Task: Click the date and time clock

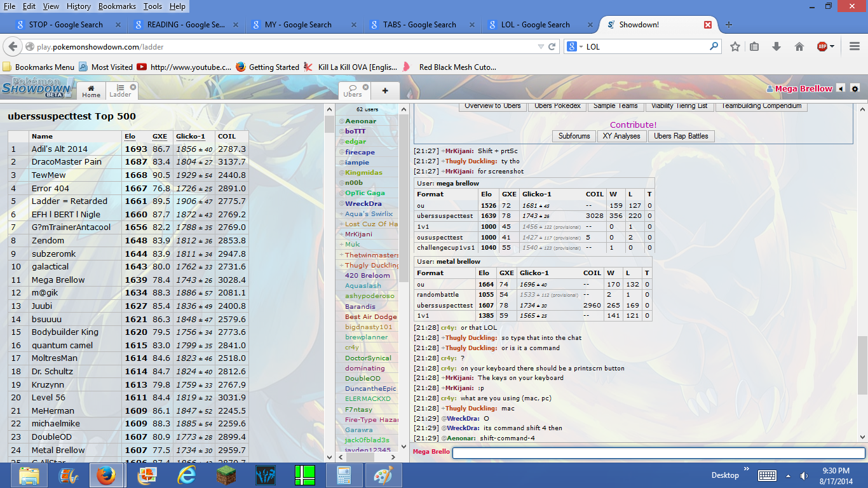Action: (x=836, y=475)
